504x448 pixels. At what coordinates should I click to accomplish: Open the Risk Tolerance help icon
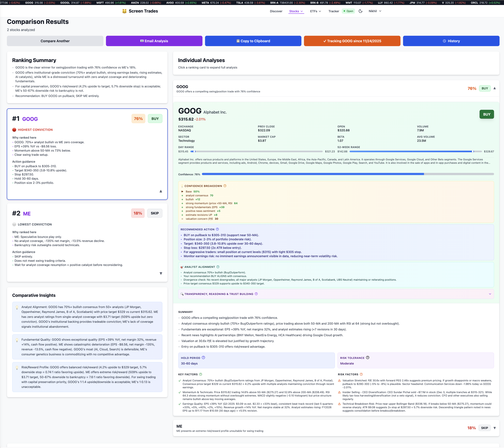368,358
